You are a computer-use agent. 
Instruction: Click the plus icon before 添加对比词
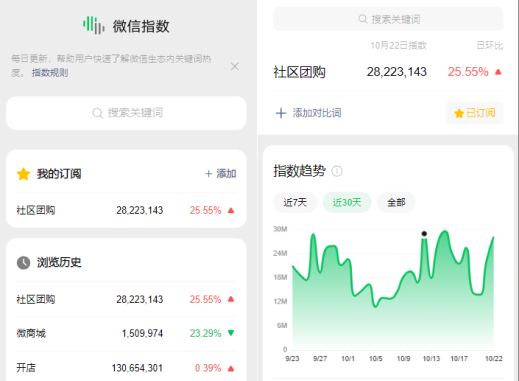click(281, 113)
